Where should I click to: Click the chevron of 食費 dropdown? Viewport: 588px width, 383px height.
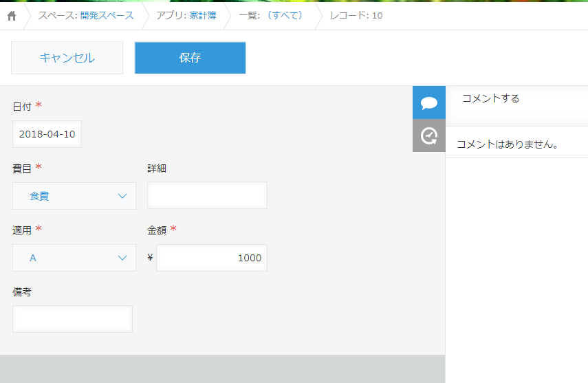click(122, 196)
